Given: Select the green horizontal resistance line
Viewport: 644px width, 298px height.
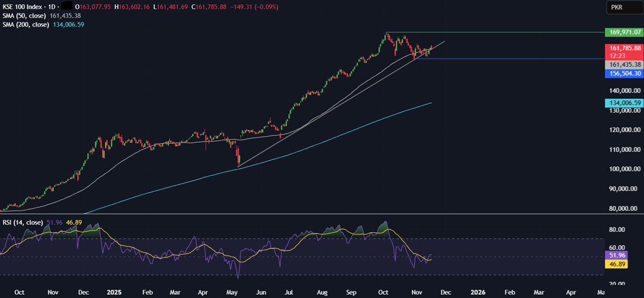Looking at the screenshot, I should [500, 32].
